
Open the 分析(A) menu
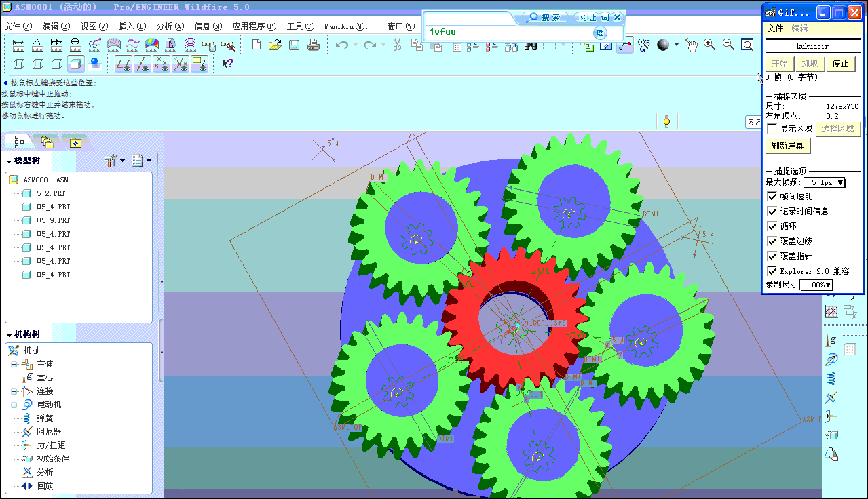[170, 26]
